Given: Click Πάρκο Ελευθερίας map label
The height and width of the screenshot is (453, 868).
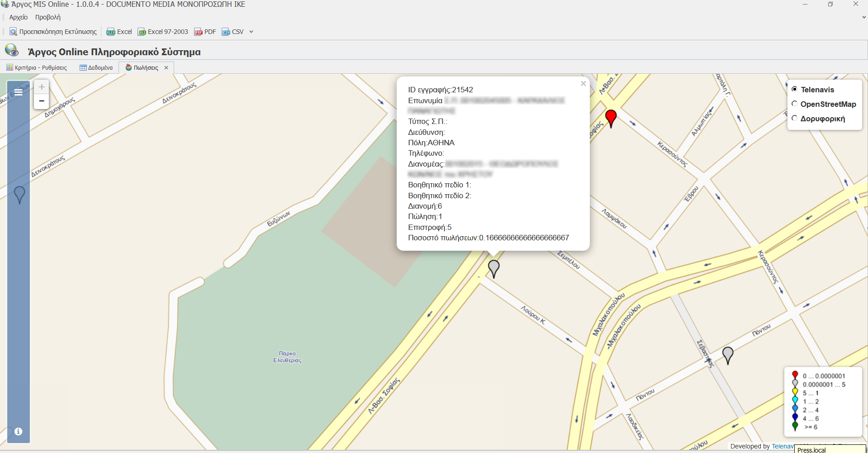Looking at the screenshot, I should 287,357.
